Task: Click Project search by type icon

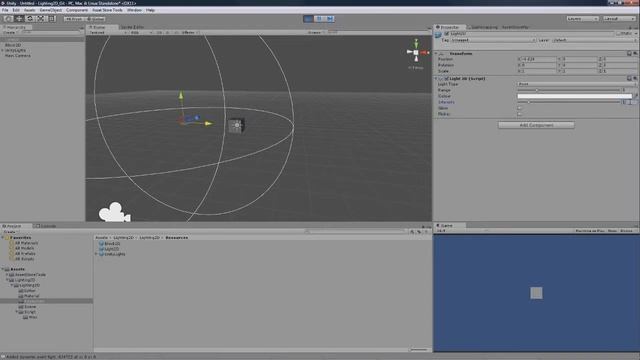Action: pyautogui.click(x=412, y=232)
